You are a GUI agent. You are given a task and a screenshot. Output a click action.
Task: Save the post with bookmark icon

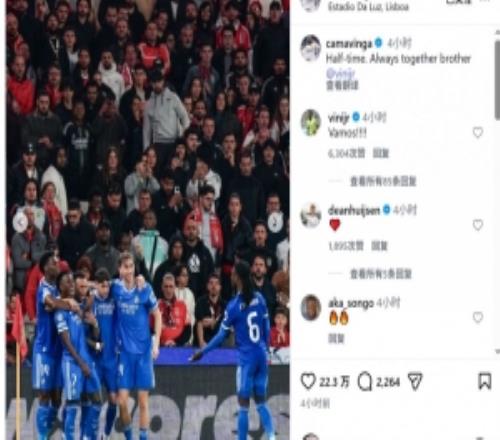coord(485,381)
